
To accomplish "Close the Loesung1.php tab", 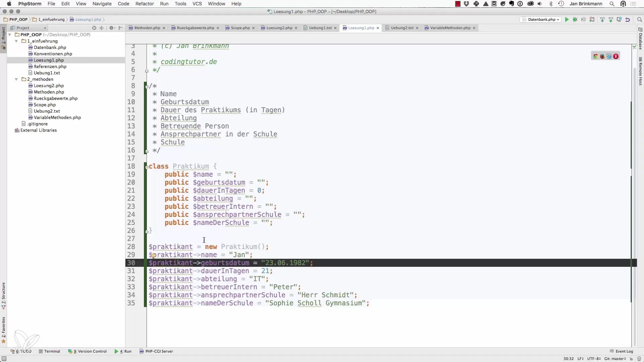I will (x=378, y=28).
